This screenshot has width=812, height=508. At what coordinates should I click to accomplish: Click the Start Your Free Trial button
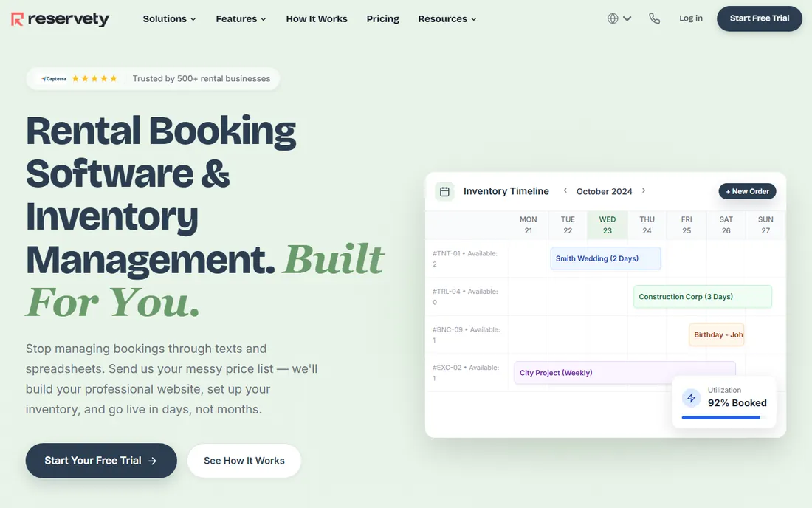coord(101,460)
